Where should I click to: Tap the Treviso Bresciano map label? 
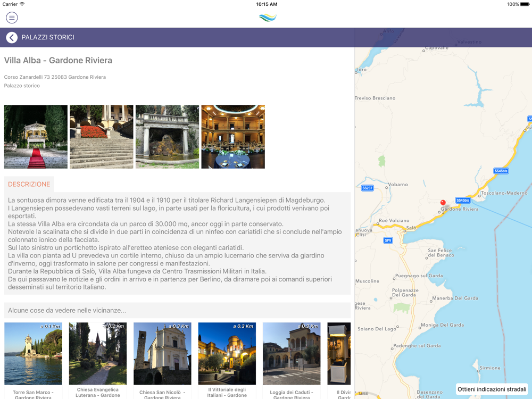[375, 98]
